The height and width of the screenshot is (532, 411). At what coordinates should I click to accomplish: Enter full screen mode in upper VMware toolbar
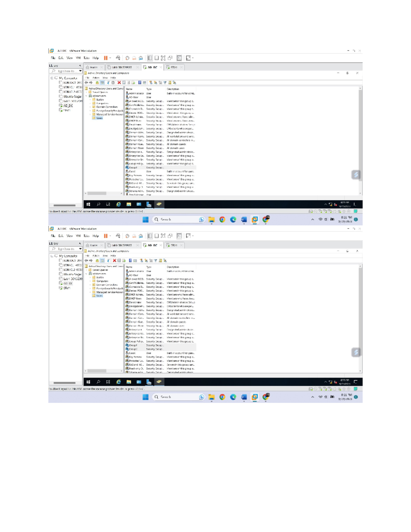point(163,58)
